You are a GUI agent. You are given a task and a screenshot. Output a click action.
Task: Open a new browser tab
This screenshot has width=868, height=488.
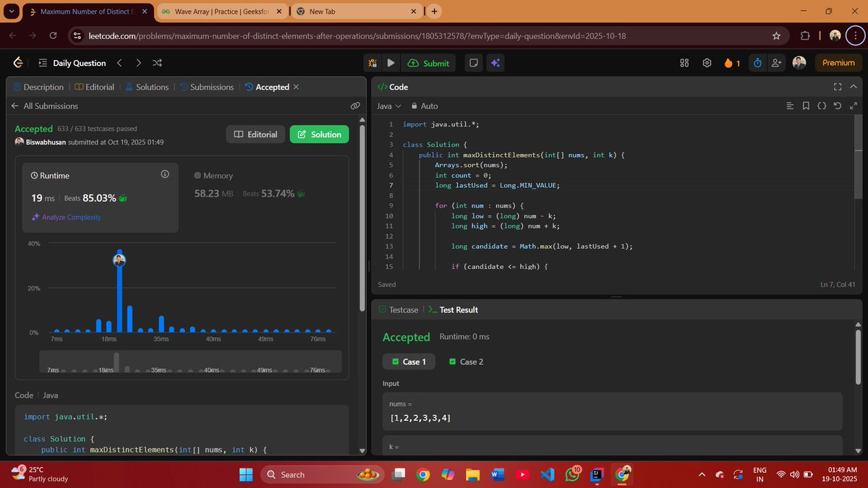coord(434,12)
